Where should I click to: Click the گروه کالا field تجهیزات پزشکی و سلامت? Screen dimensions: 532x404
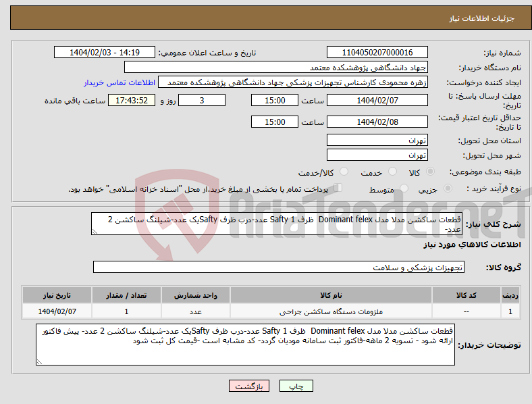coord(279,267)
